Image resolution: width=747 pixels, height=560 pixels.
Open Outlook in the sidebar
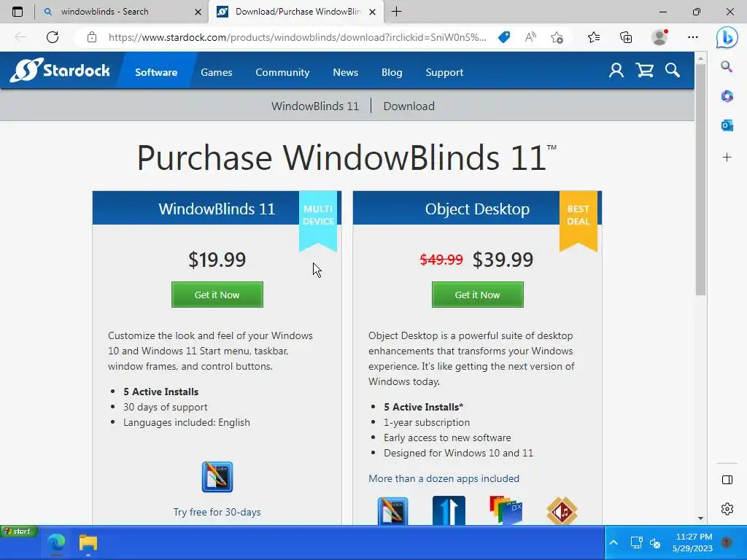point(727,125)
